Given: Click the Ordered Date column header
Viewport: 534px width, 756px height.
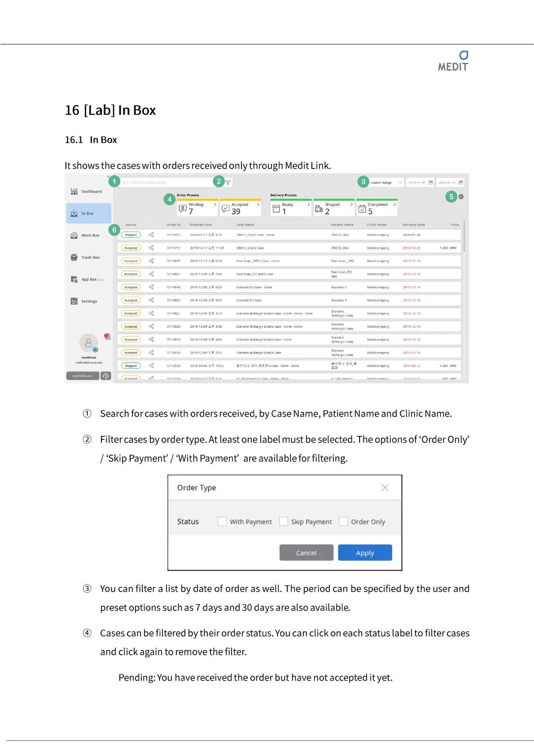Looking at the screenshot, I should 201,225.
